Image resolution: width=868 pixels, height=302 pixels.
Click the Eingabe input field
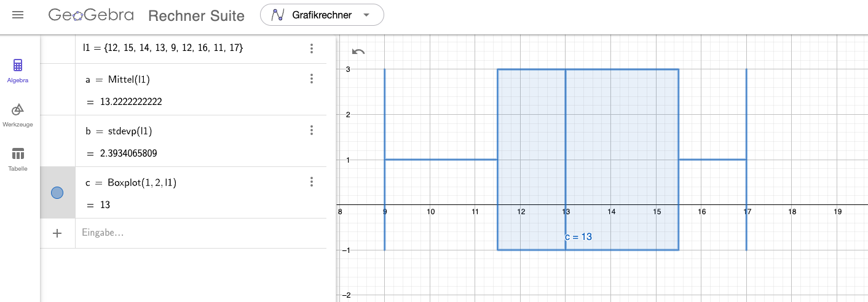200,233
